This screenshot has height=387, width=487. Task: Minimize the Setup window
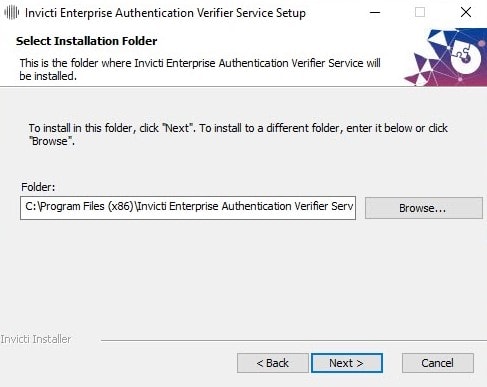(375, 13)
